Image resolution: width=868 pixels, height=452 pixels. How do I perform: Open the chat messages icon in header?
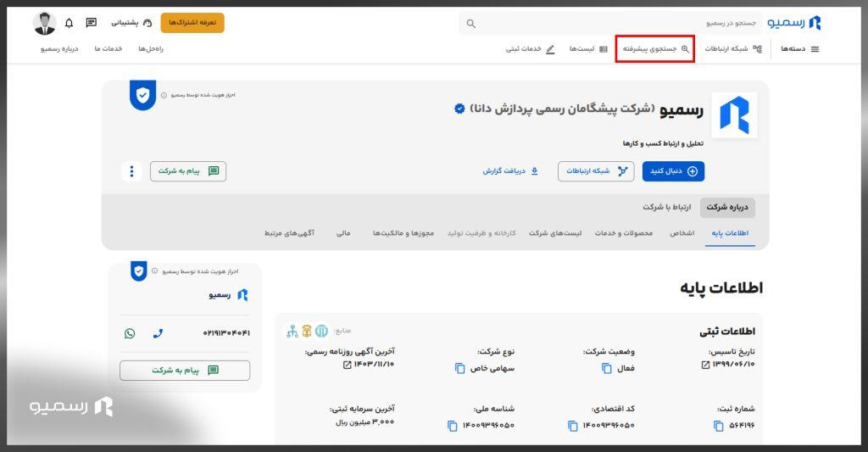[92, 23]
